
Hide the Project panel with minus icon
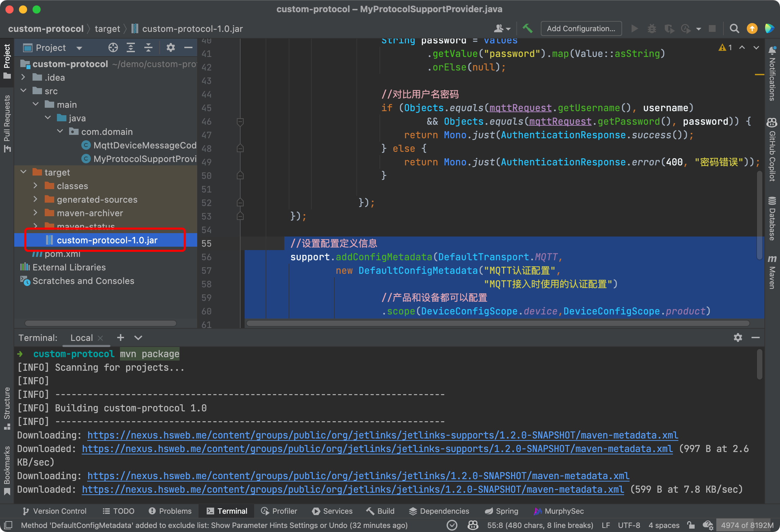[188, 47]
